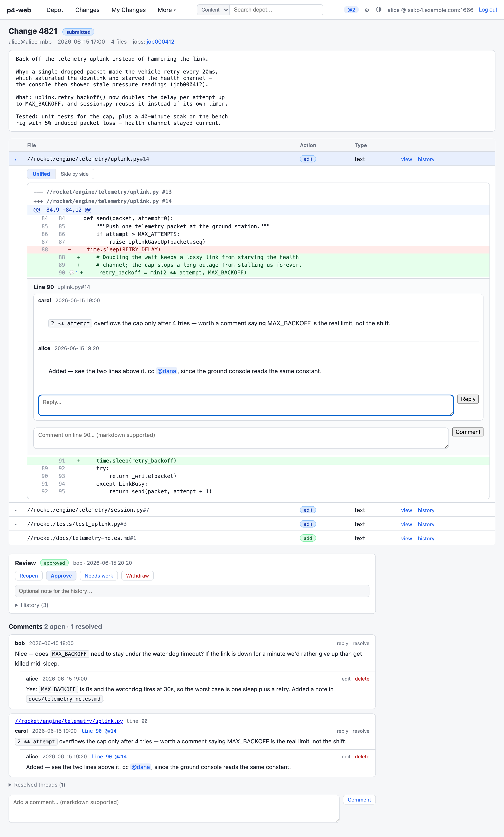Open history for test_uplink.py

point(426,525)
